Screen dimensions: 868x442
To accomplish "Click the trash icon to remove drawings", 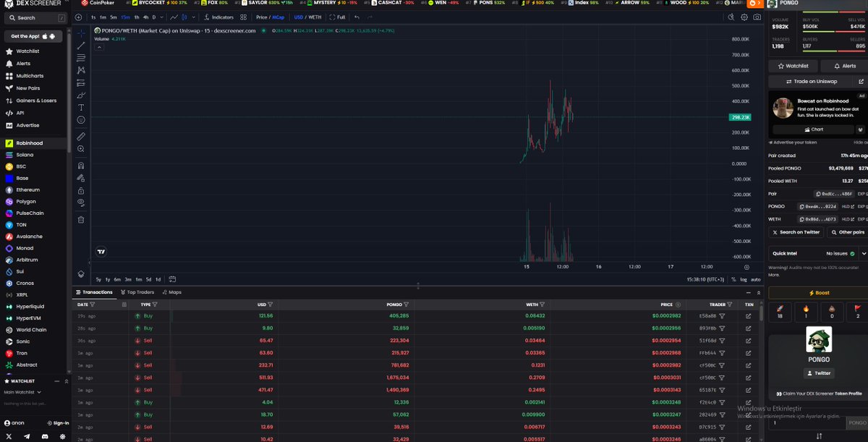I will coord(81,219).
